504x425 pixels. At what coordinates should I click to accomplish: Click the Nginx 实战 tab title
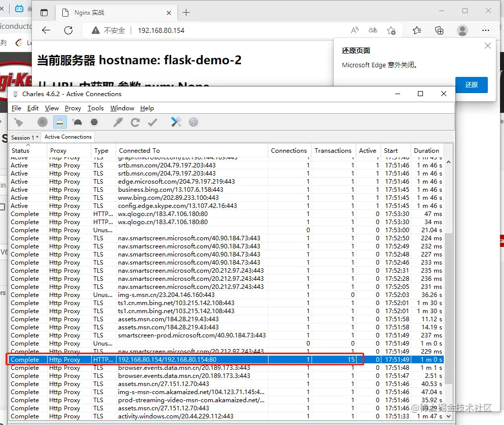click(x=89, y=13)
